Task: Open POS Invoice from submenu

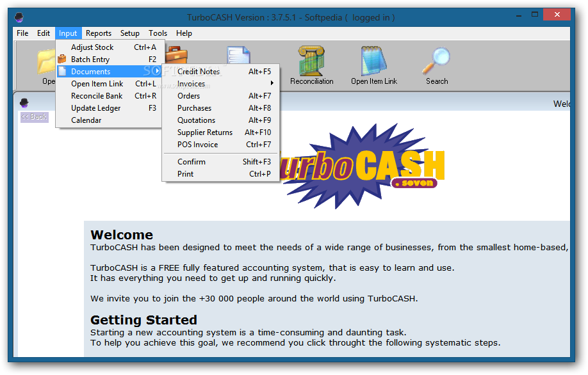Action: pos(221,145)
